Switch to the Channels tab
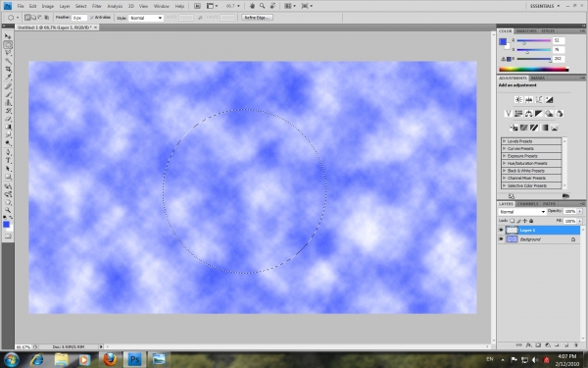The height and width of the screenshot is (368, 588). click(x=527, y=204)
